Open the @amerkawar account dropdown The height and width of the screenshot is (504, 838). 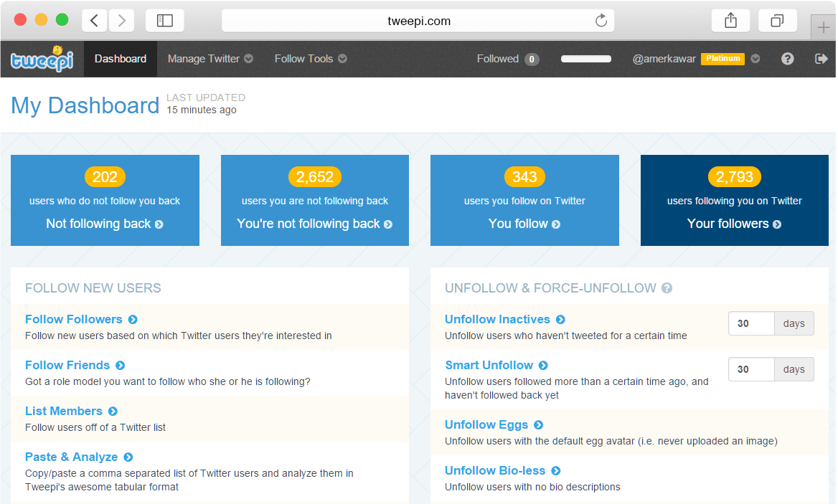[x=755, y=59]
